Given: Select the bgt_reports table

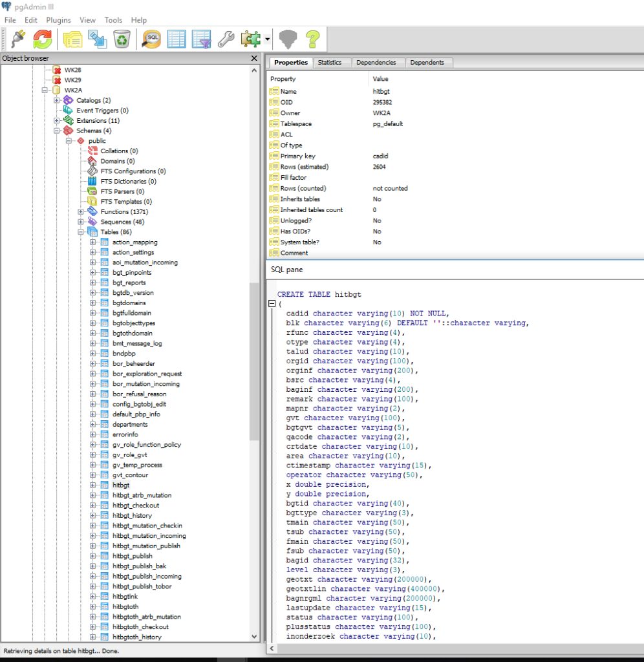Looking at the screenshot, I should pyautogui.click(x=129, y=283).
